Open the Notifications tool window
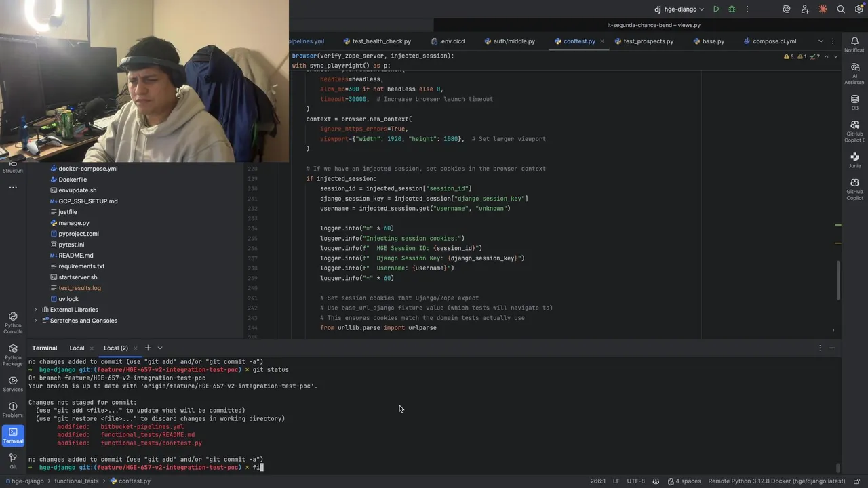Image resolution: width=868 pixels, height=488 pixels. [854, 45]
